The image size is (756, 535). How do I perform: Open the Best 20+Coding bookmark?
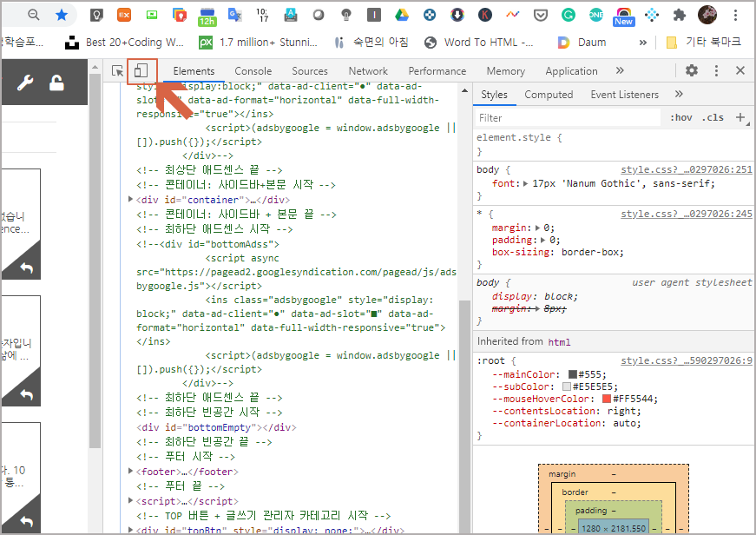tap(125, 43)
